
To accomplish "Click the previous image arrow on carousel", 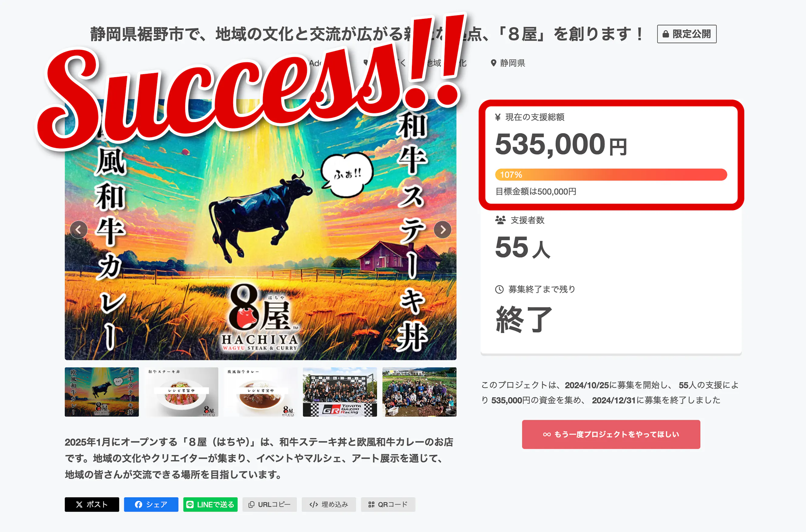I will point(78,230).
